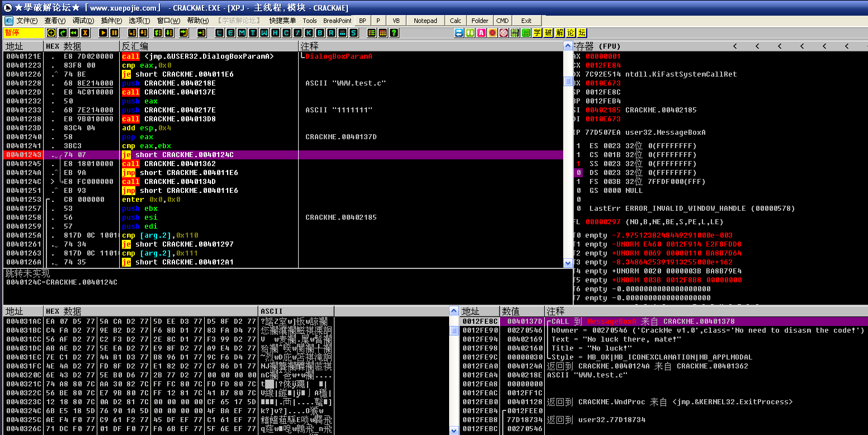Run the program with the play icon
Viewport: 868px width, 435px height.
pyautogui.click(x=103, y=33)
